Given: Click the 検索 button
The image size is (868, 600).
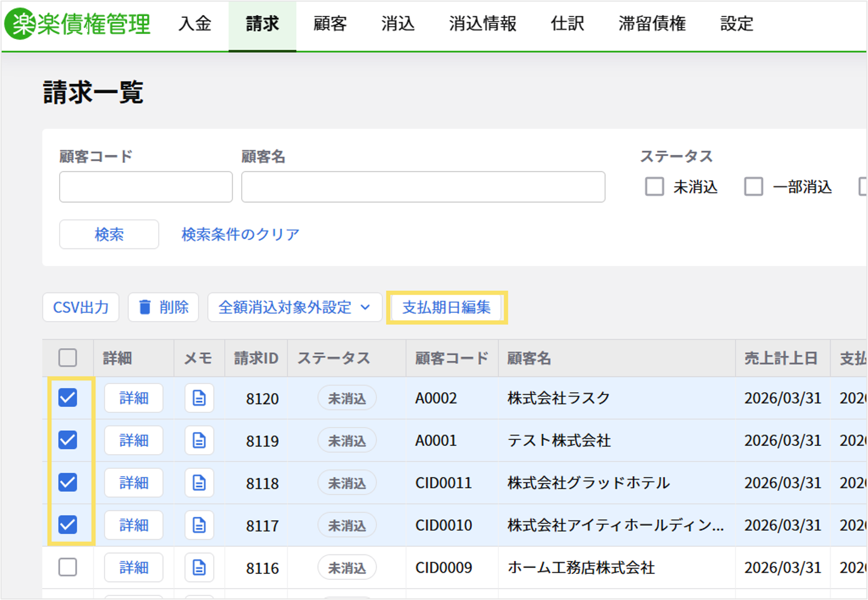Looking at the screenshot, I should click(109, 234).
